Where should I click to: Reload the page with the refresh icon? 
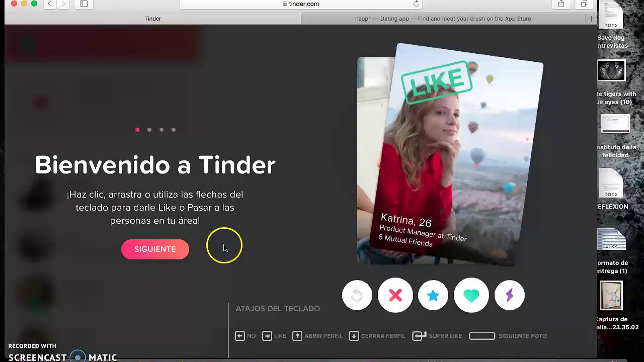[416, 4]
